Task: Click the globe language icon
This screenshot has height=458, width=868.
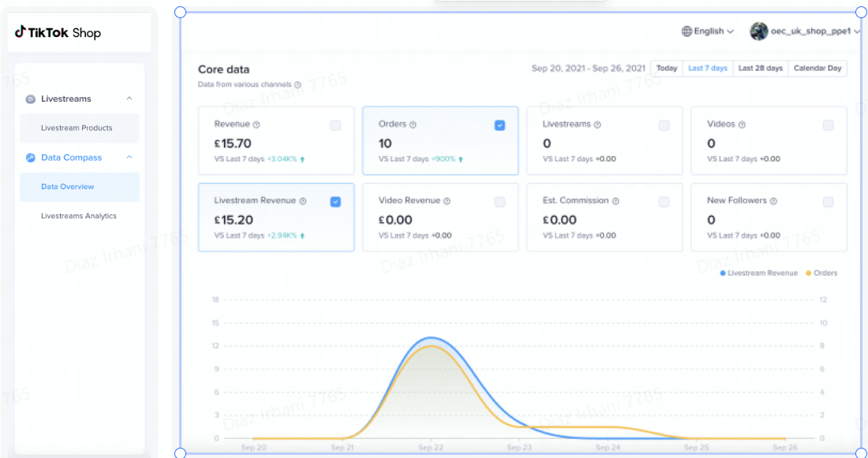Action: (687, 32)
